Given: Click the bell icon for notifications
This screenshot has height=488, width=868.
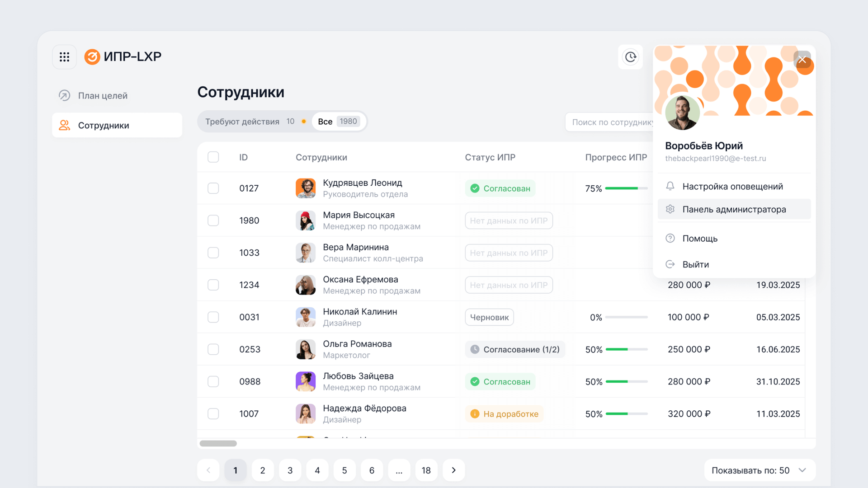Looking at the screenshot, I should (670, 186).
